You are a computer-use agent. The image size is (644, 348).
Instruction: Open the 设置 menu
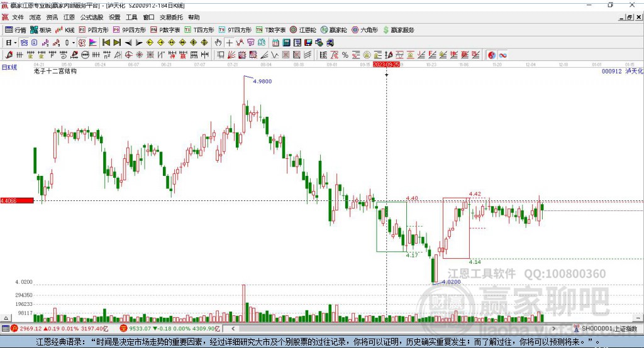tap(114, 17)
